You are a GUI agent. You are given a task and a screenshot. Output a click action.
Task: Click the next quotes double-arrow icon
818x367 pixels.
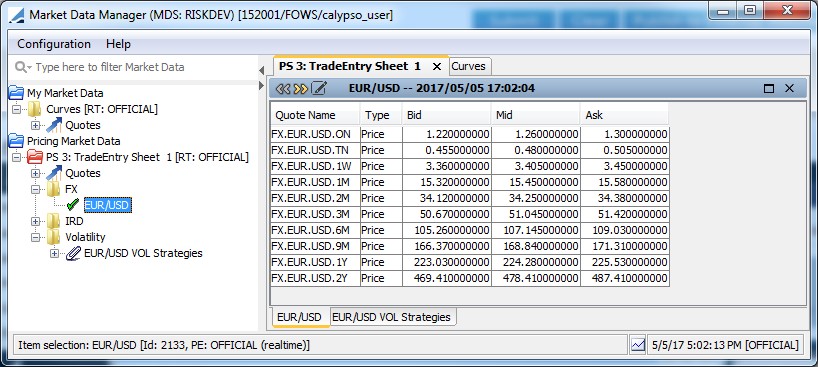tap(300, 89)
